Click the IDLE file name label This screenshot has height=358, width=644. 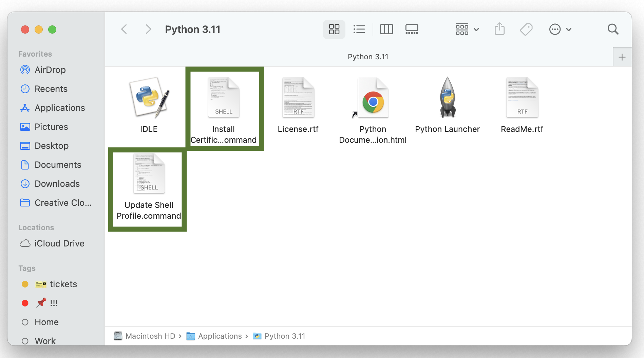coord(149,129)
